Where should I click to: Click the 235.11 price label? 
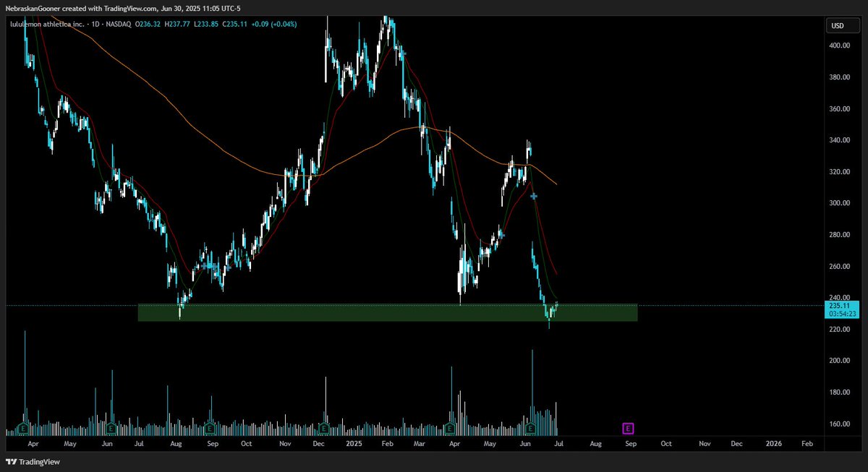(839, 306)
